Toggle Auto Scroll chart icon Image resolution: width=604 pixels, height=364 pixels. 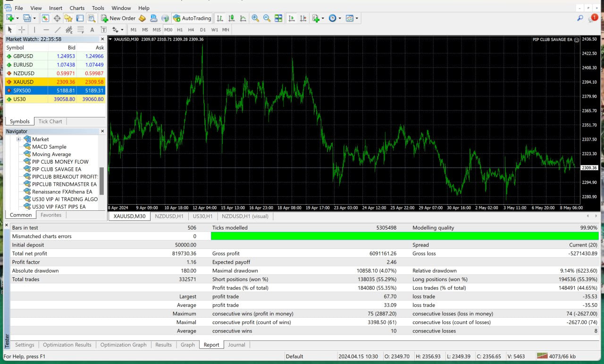(x=292, y=18)
